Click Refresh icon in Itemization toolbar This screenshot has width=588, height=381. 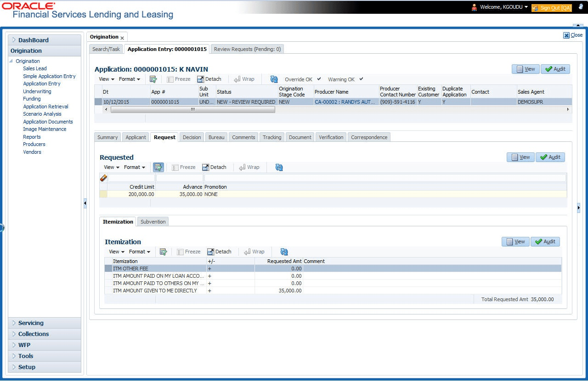pyautogui.click(x=284, y=252)
